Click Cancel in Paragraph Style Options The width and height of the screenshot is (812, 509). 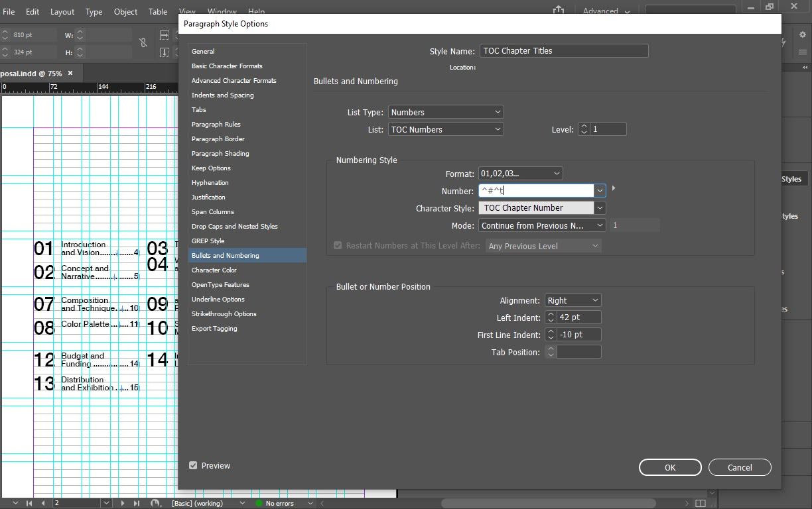click(740, 467)
